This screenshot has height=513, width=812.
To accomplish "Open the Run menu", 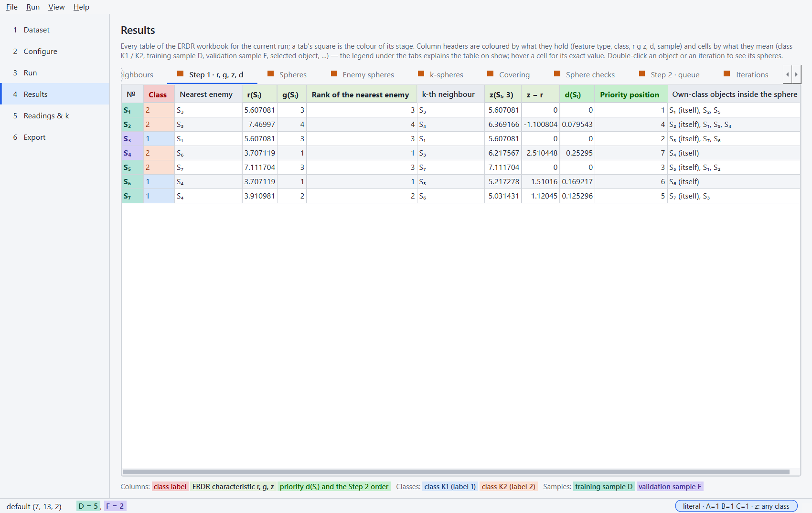I will 33,7.
